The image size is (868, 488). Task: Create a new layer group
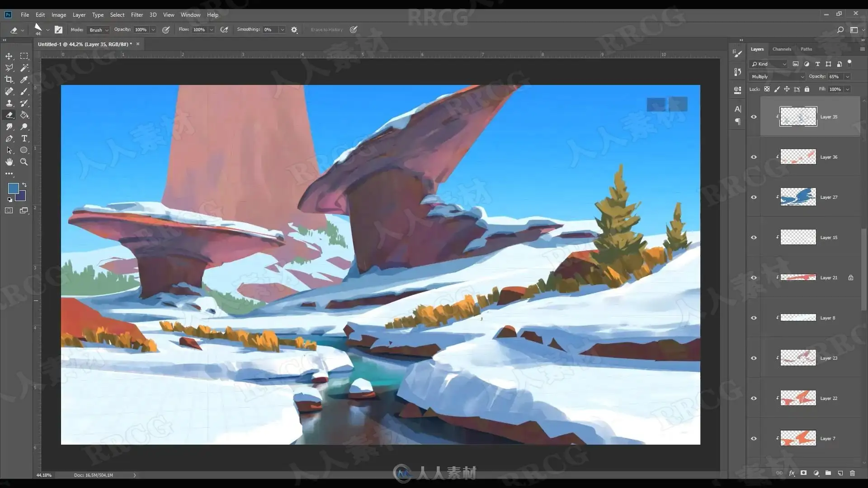point(828,473)
